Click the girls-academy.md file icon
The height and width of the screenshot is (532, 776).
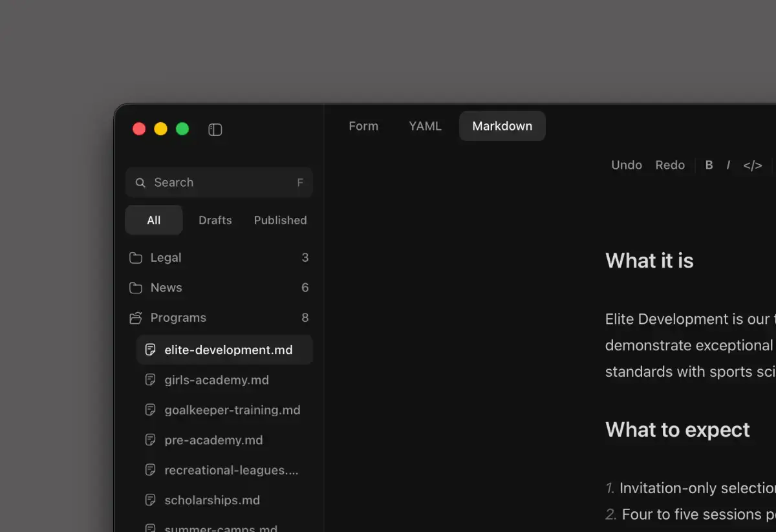click(150, 380)
